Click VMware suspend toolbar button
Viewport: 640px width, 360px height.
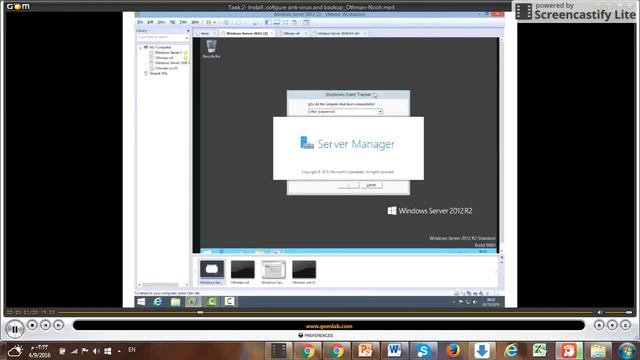[209, 22]
